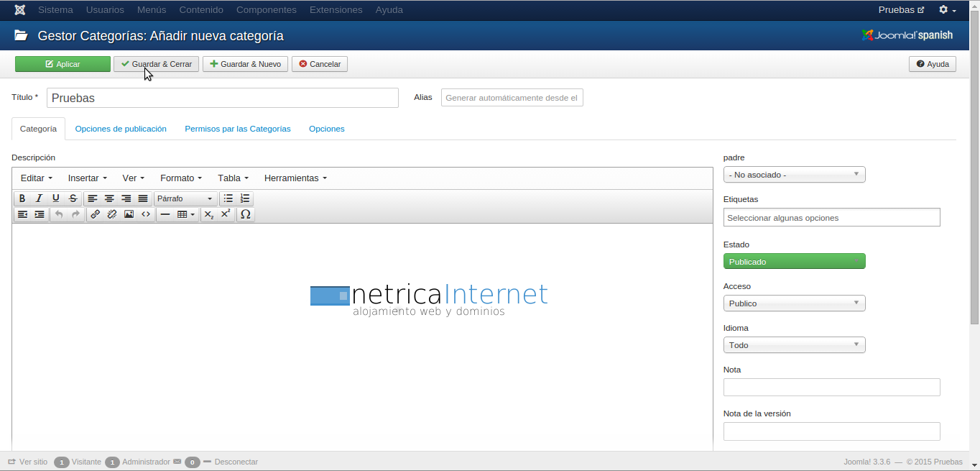Expand the editor's Ver menu
This screenshot has height=471, width=980.
[134, 178]
